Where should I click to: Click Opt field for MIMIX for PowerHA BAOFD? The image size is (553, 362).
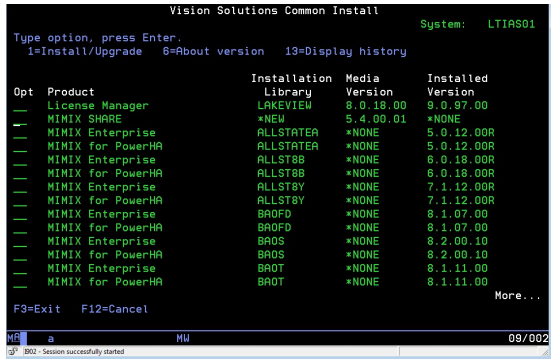(x=20, y=228)
